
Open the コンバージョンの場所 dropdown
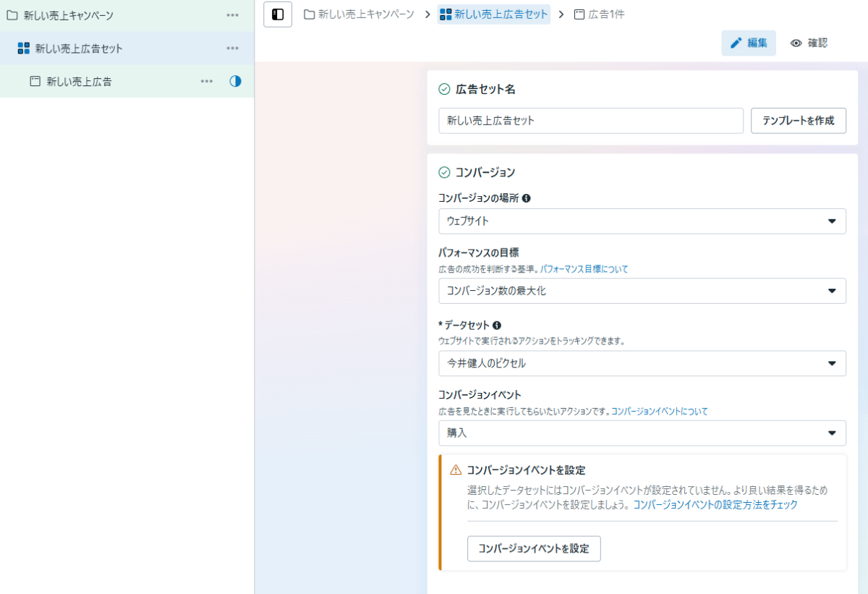coord(642,221)
